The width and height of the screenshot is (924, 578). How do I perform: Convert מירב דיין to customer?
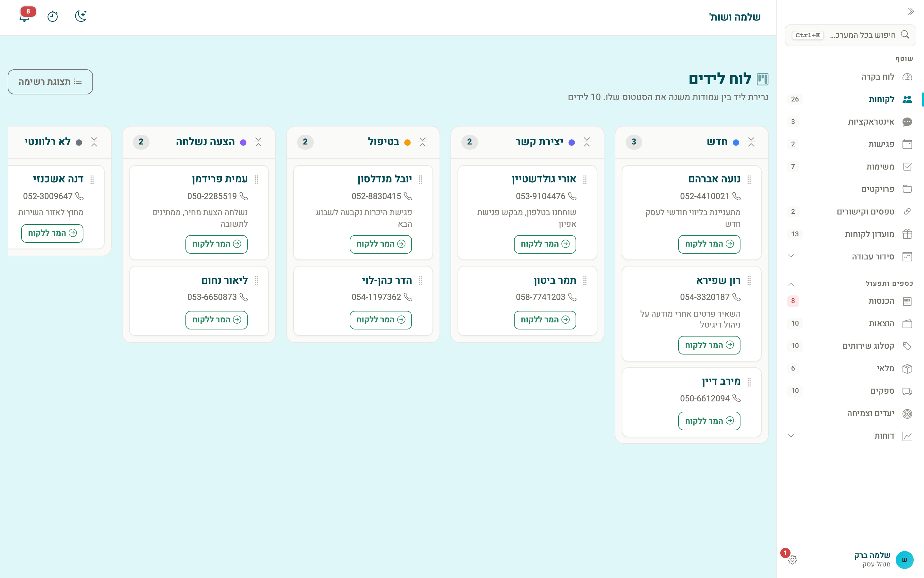(x=709, y=421)
